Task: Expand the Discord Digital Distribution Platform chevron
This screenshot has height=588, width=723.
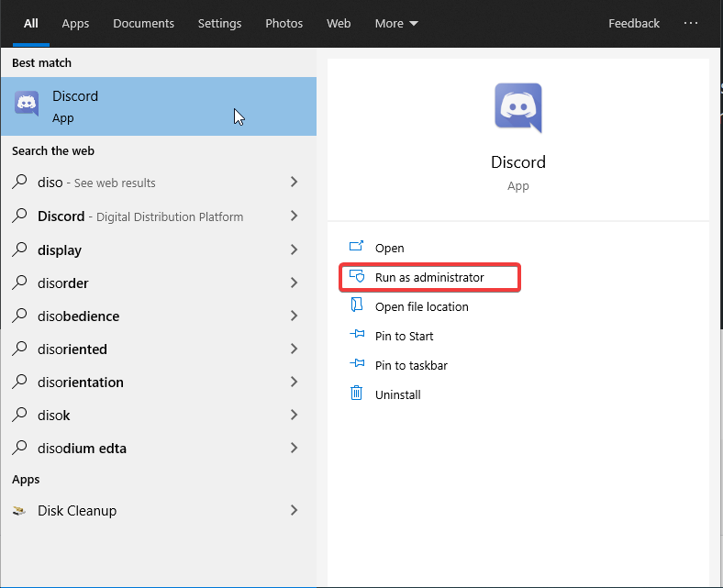Action: [x=295, y=216]
